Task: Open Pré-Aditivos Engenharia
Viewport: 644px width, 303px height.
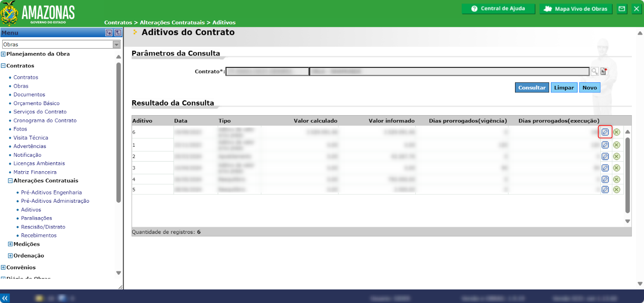Action: coord(52,193)
